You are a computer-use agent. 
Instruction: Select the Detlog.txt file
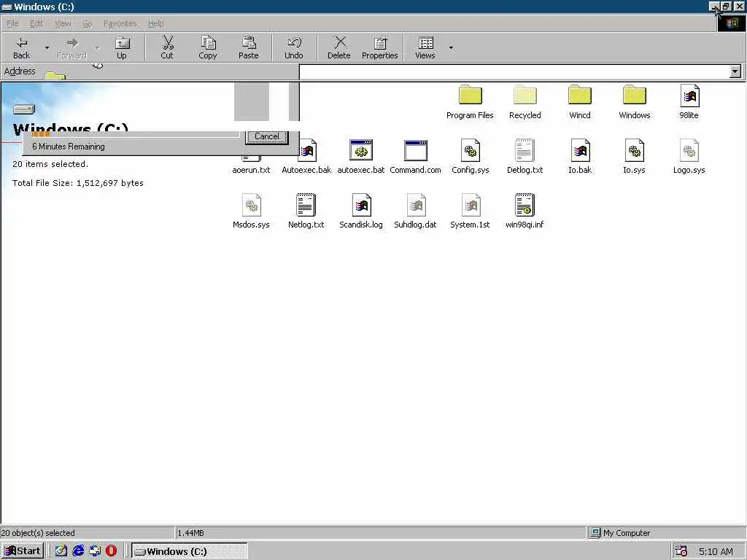click(x=525, y=157)
